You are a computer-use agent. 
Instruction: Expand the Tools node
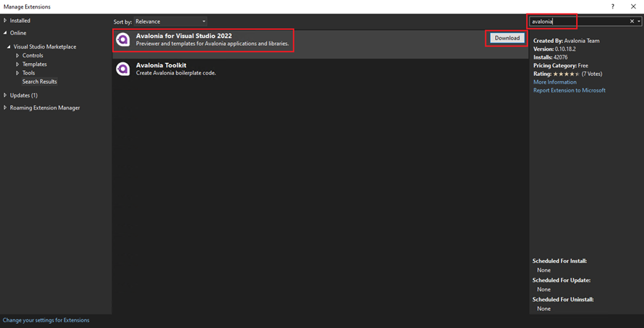(17, 73)
